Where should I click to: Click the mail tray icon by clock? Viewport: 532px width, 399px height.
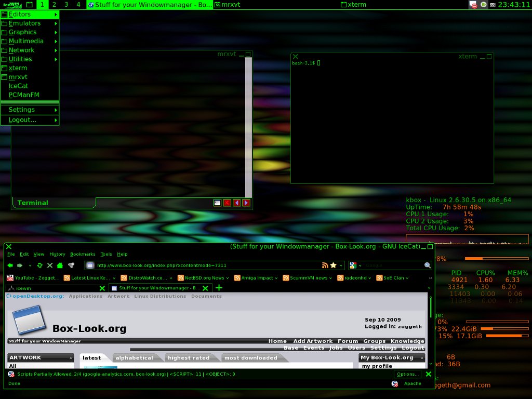click(x=493, y=5)
